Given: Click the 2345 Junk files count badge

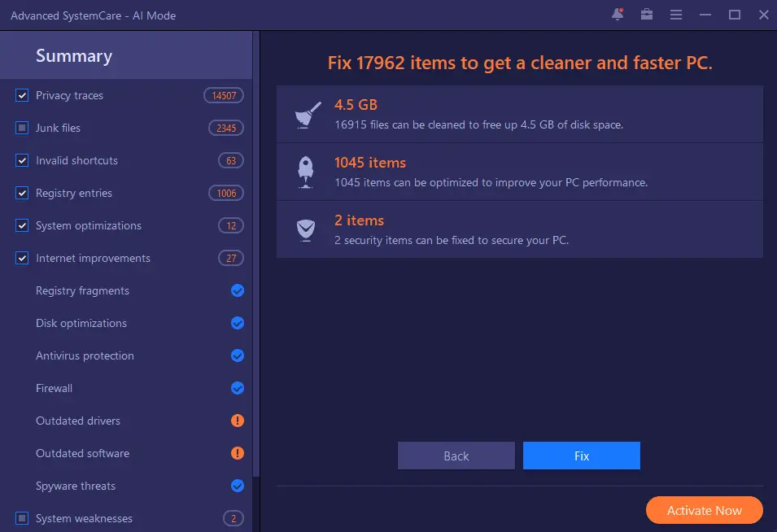Looking at the screenshot, I should (226, 128).
